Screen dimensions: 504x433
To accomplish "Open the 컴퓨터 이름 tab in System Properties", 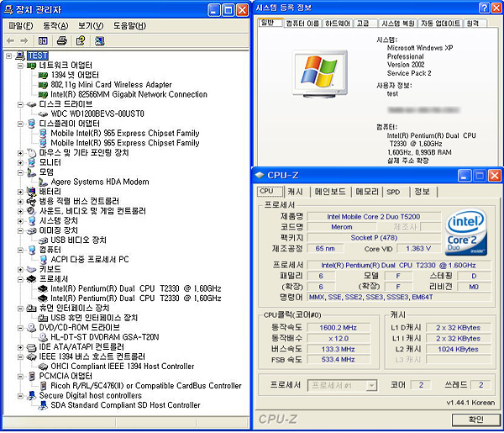I will pos(302,24).
